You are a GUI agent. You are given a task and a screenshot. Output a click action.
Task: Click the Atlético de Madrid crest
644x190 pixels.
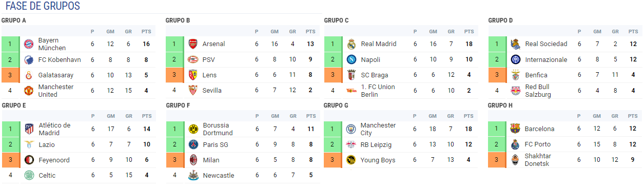pyautogui.click(x=29, y=129)
